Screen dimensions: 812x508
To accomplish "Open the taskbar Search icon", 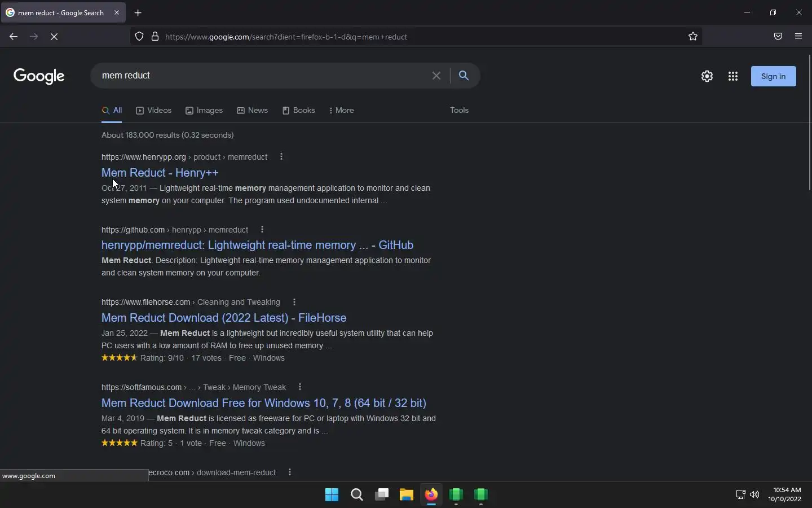I will [x=357, y=495].
